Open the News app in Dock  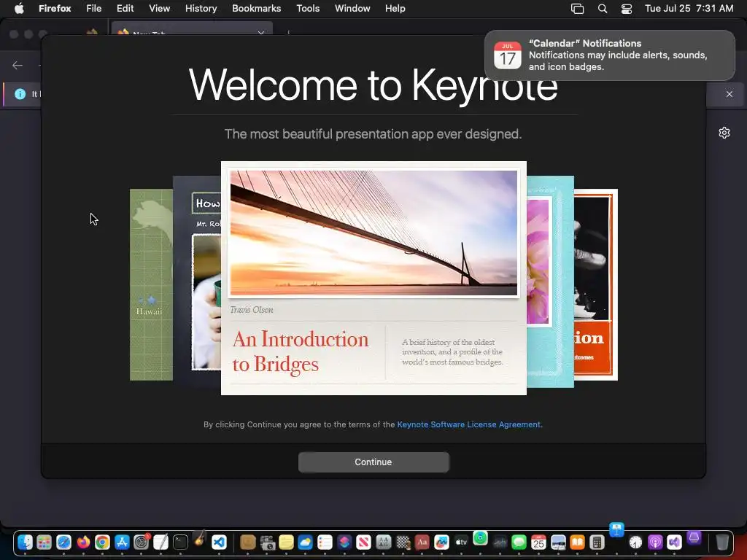point(364,542)
